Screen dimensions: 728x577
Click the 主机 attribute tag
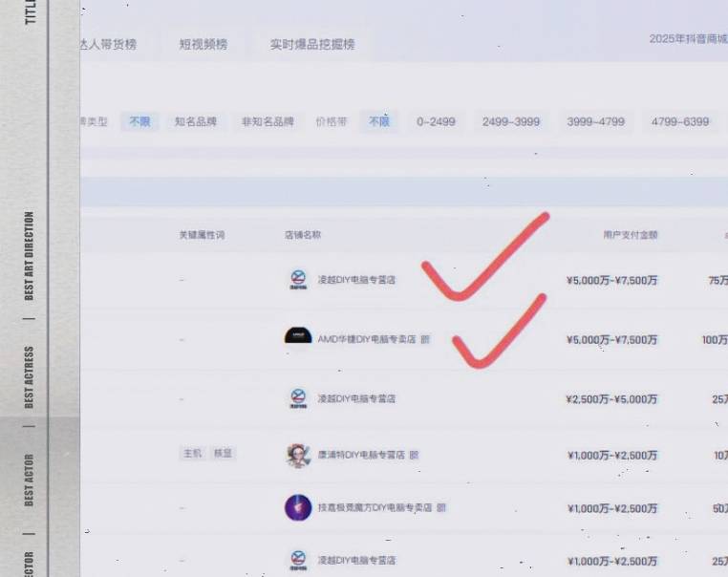(x=192, y=453)
